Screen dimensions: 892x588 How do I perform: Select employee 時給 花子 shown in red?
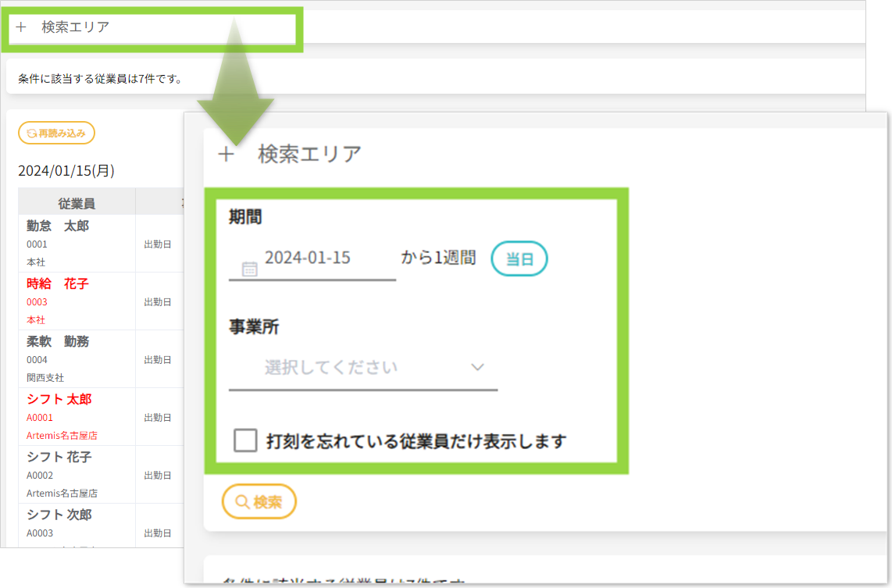(x=58, y=283)
